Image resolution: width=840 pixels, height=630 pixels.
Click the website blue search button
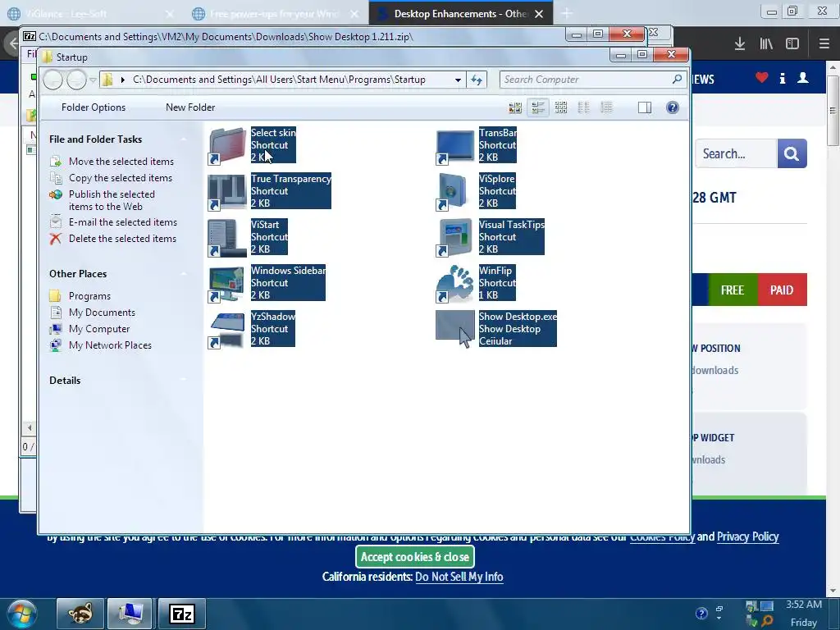(792, 153)
